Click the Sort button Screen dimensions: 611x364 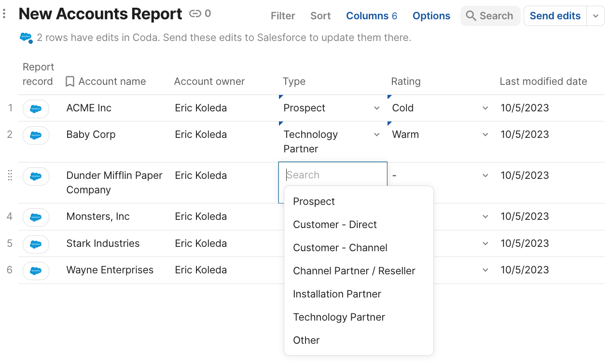tap(320, 16)
